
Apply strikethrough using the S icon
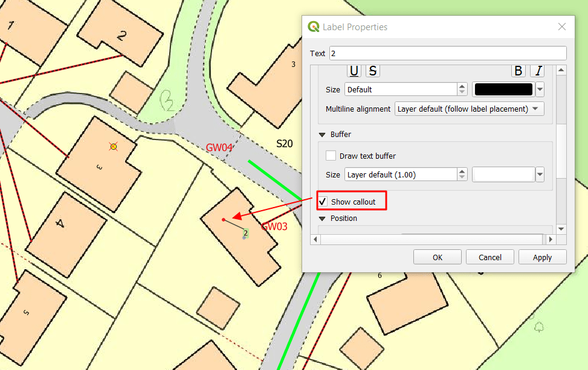click(x=372, y=71)
